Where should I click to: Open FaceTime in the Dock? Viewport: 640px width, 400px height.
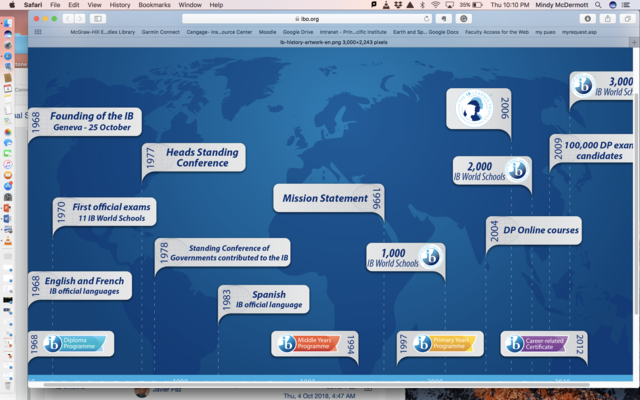click(8, 154)
